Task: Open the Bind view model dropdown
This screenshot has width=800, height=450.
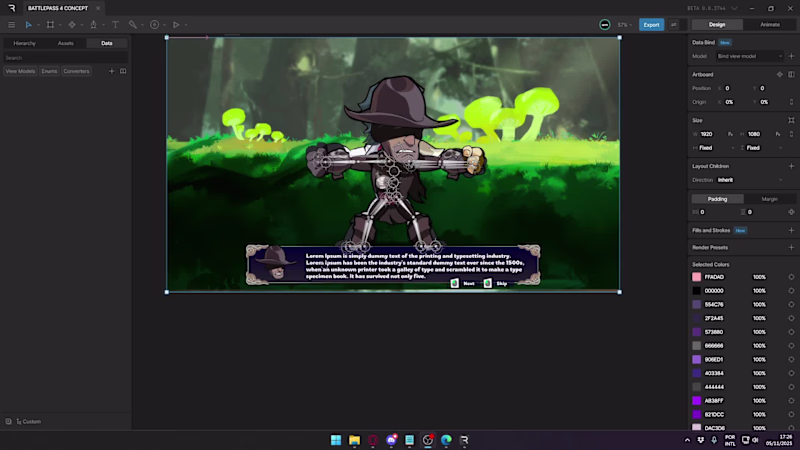Action: point(749,56)
